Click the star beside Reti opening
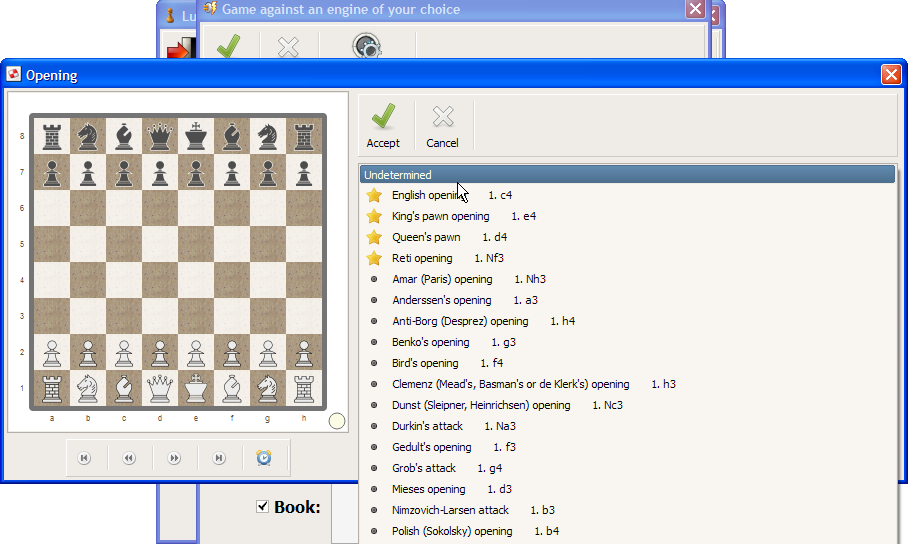The image size is (908, 544). (x=374, y=258)
